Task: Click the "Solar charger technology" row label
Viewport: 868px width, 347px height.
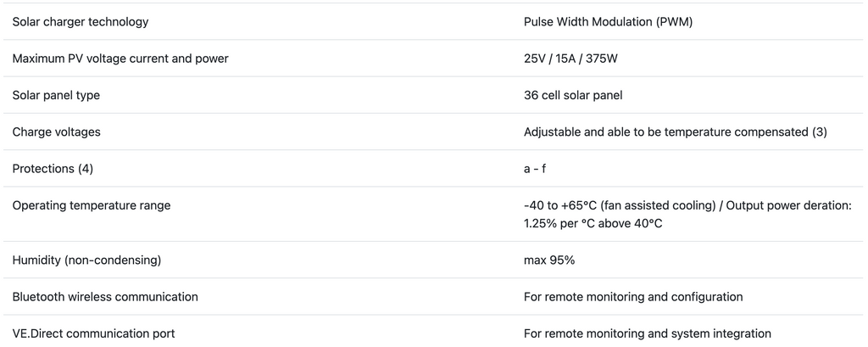Action: [81, 22]
